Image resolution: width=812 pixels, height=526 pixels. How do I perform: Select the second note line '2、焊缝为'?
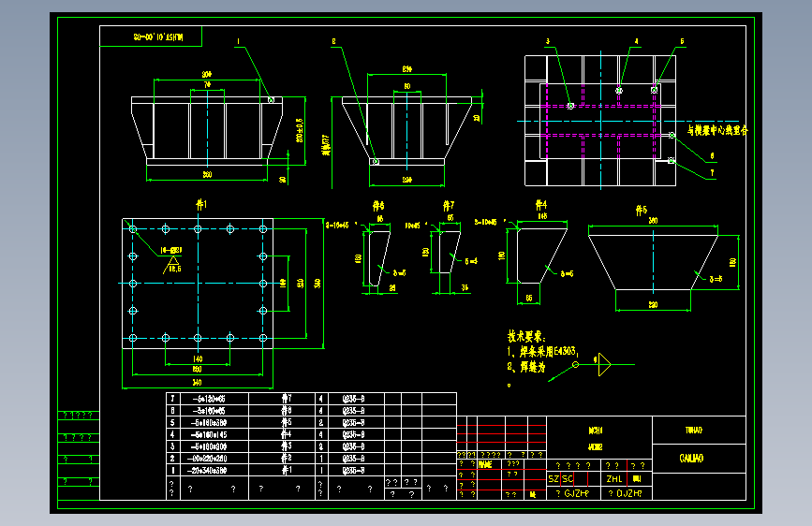coord(526,367)
